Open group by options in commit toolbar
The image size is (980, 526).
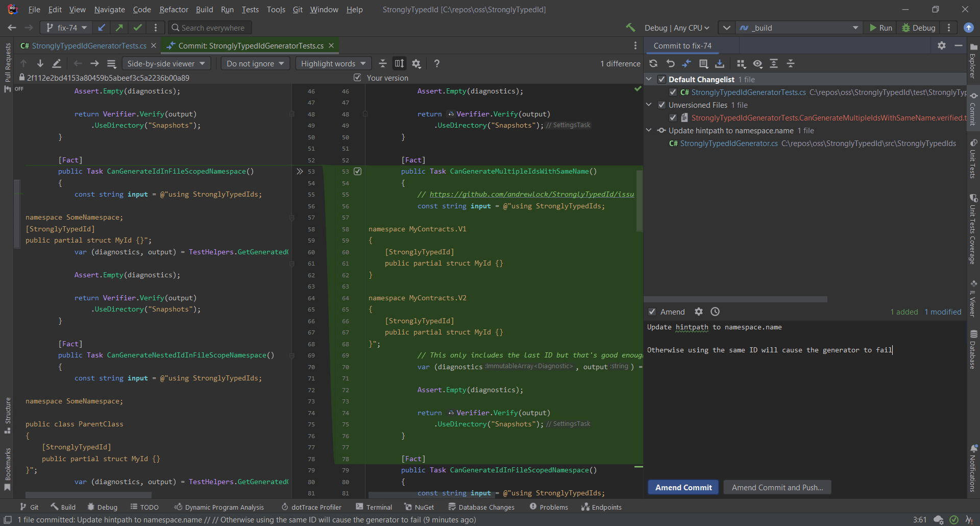[x=741, y=63]
